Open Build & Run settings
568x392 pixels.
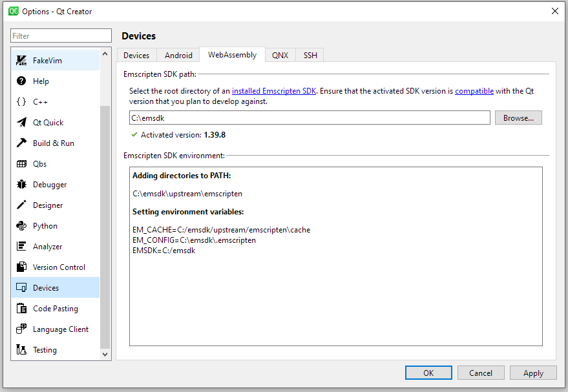click(x=52, y=143)
